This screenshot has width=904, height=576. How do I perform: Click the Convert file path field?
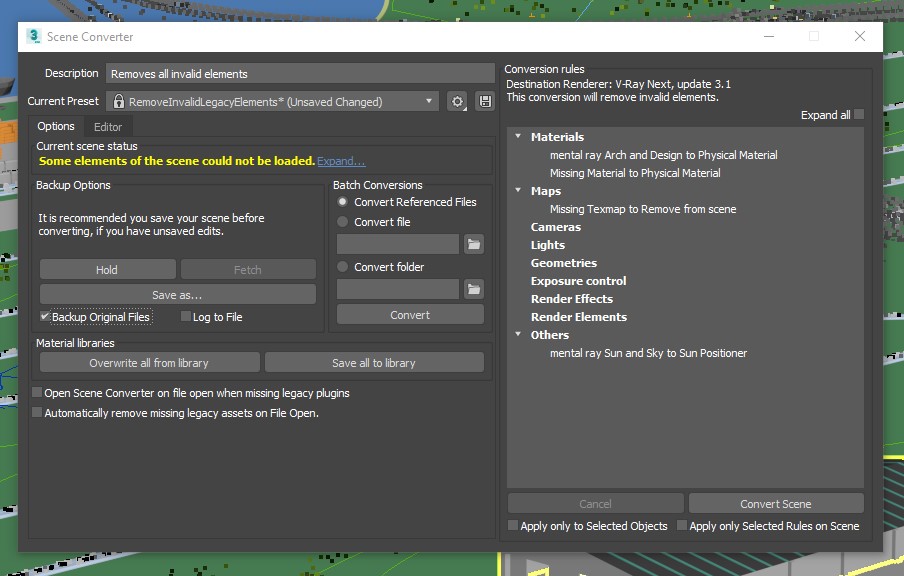coord(398,244)
